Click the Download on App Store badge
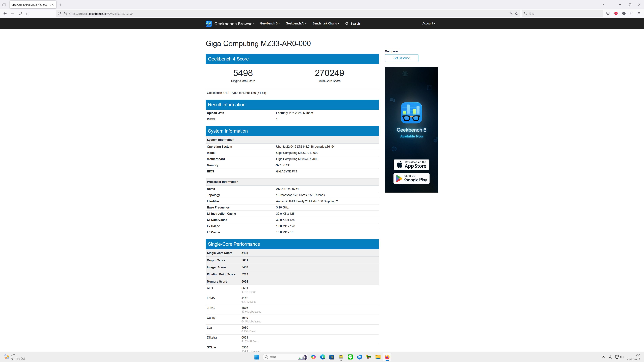This screenshot has height=362, width=644. (411, 164)
